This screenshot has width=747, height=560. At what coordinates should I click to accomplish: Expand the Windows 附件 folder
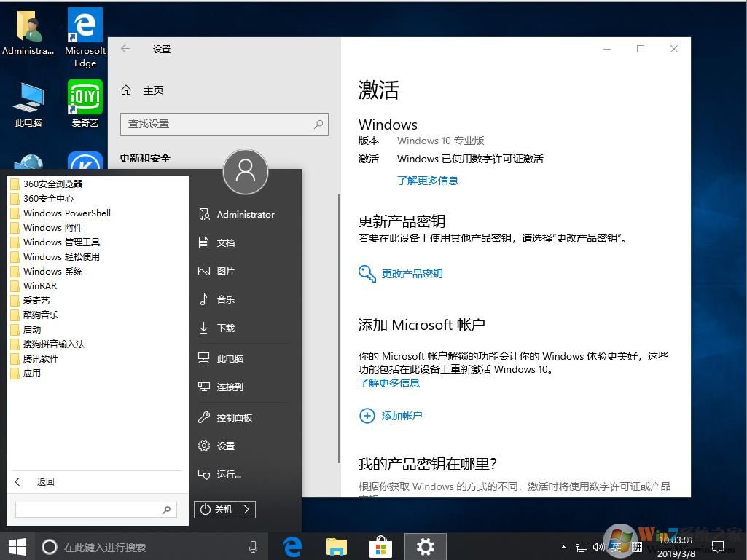click(52, 228)
